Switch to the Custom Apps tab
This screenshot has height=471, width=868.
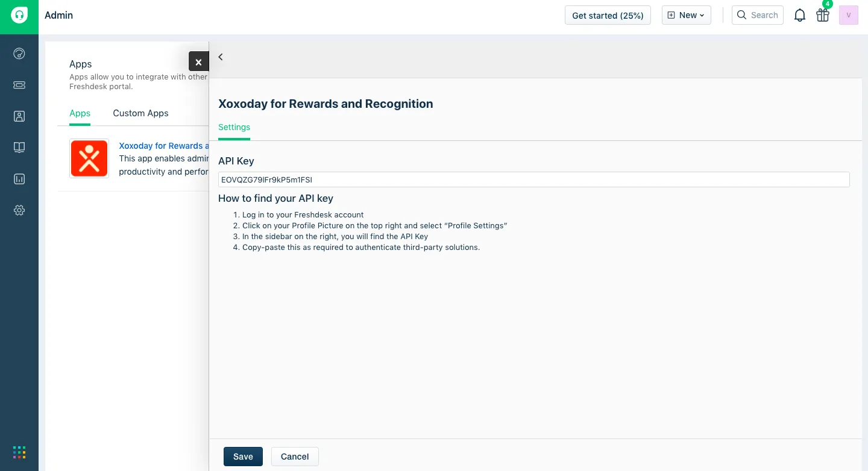[140, 113]
